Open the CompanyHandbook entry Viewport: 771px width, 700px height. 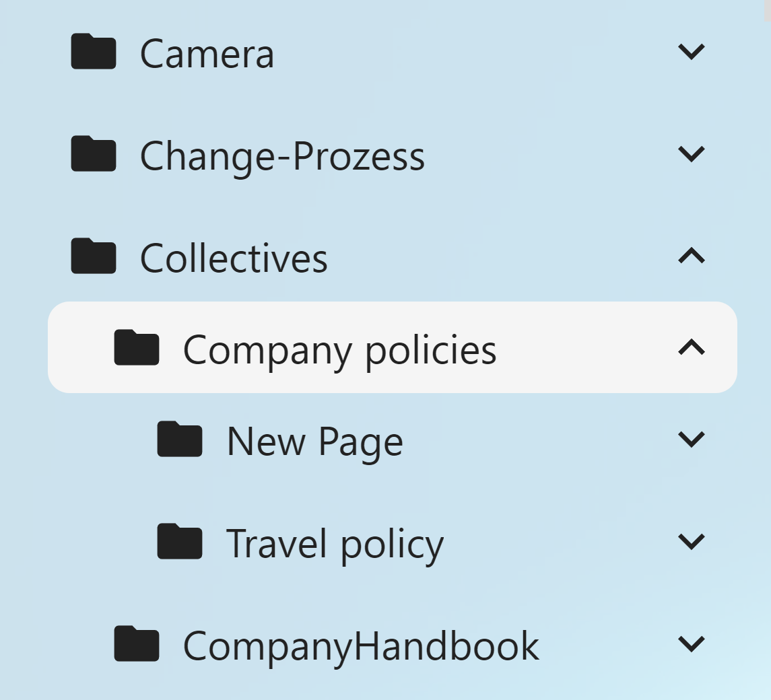(361, 646)
